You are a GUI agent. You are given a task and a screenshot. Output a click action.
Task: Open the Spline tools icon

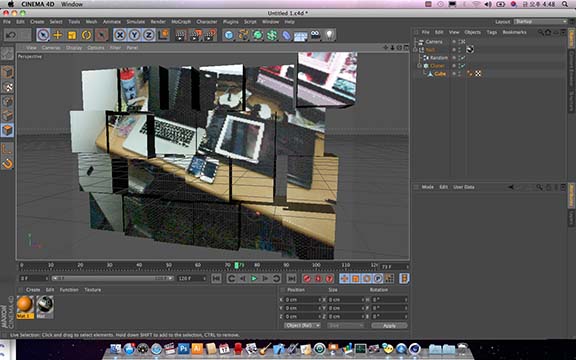[x=243, y=35]
